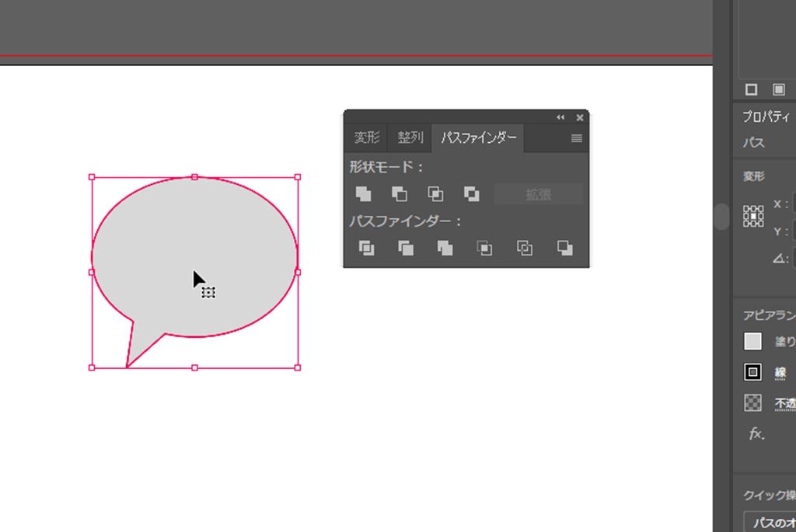Image resolution: width=796 pixels, height=532 pixels.
Task: Collapse the Pathfinder panel with double arrows
Action: point(560,117)
